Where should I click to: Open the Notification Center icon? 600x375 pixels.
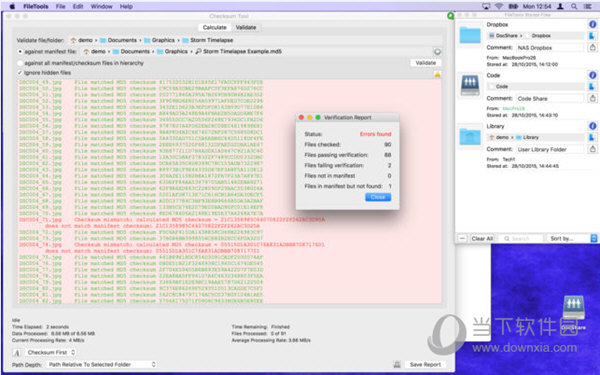click(x=588, y=6)
